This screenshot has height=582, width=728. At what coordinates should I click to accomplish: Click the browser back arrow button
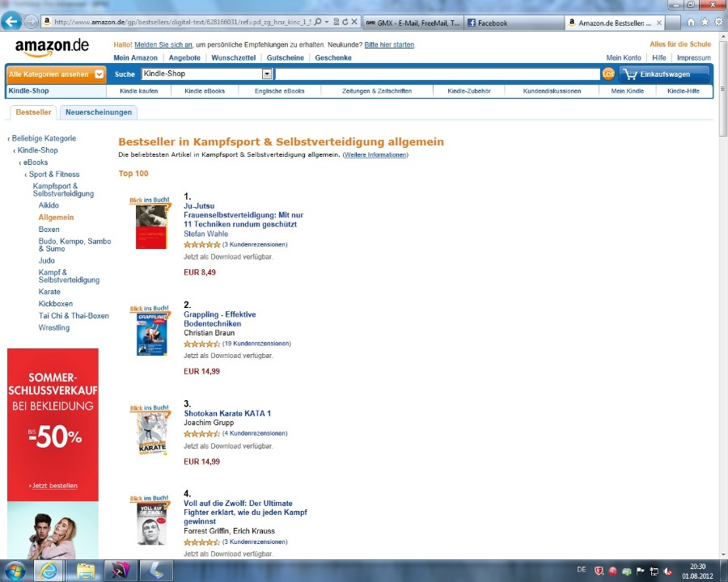(11, 21)
